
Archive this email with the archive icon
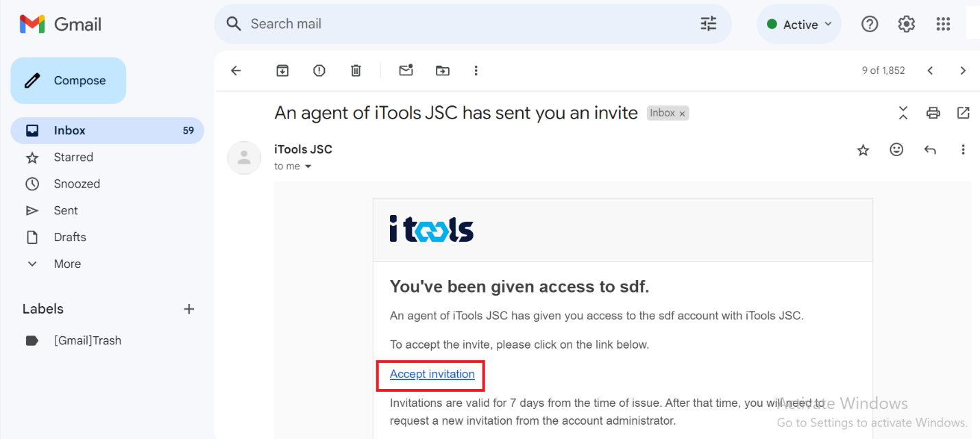pos(282,71)
